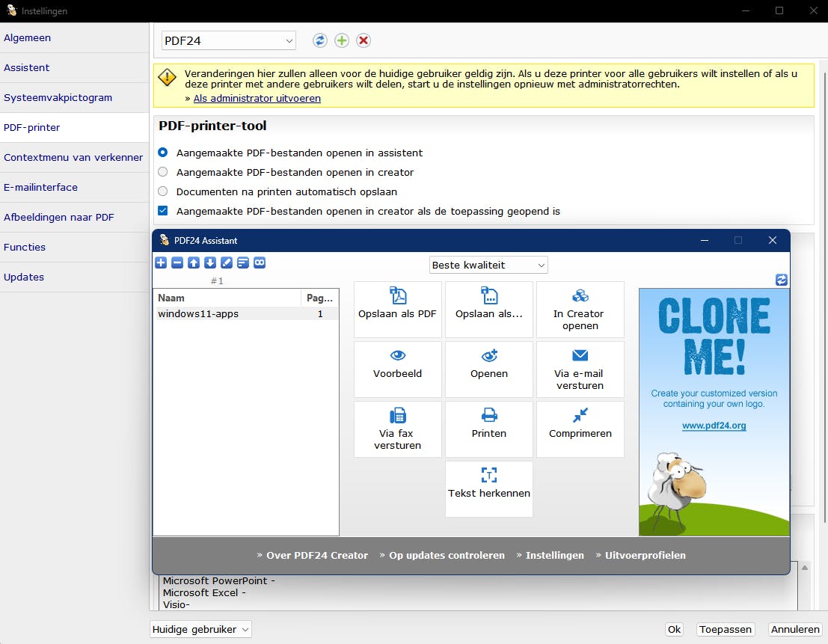Uncheck 'openen in creator als de toepassing geopend is'
The image size is (828, 644).
click(x=162, y=211)
